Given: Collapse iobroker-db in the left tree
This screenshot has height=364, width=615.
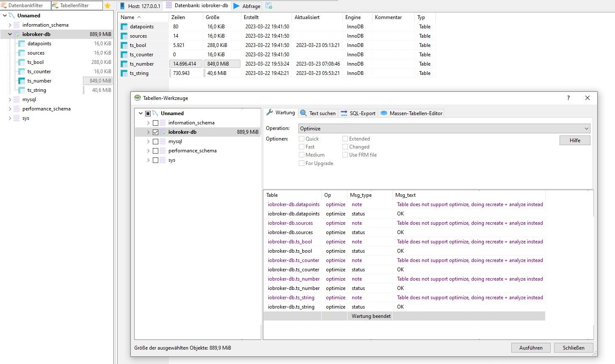Looking at the screenshot, I should click(10, 34).
